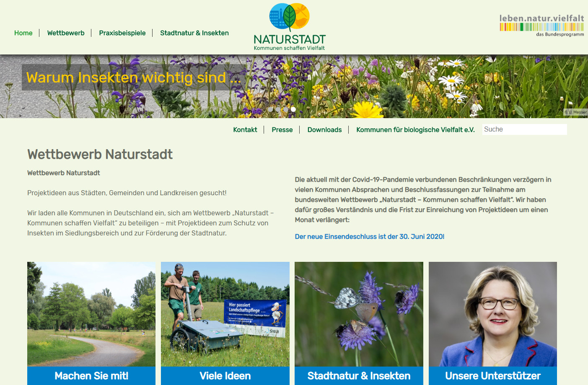The height and width of the screenshot is (385, 588).
Task: Select the third banner slider dot
Action: click(285, 109)
